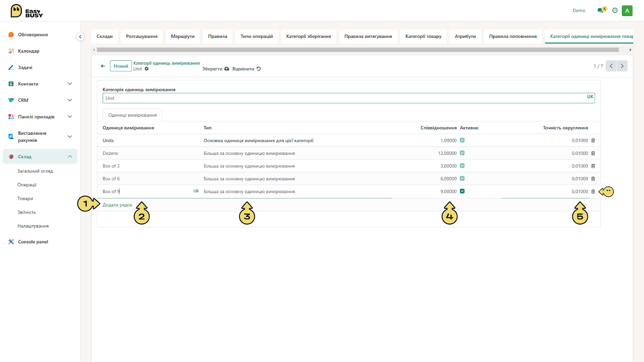Image resolution: width=644 pixels, height=362 pixels.
Task: Open the Маршрути tab
Action: (183, 36)
